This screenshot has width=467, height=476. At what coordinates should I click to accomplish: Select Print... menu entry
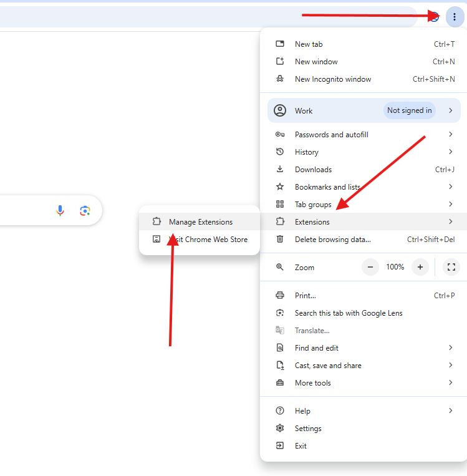point(364,295)
